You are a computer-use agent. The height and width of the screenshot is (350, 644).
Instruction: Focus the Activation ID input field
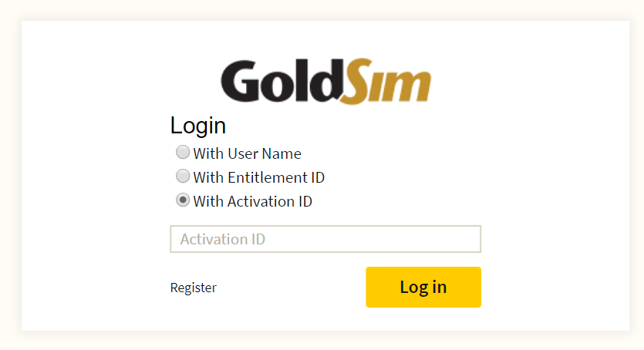click(325, 239)
